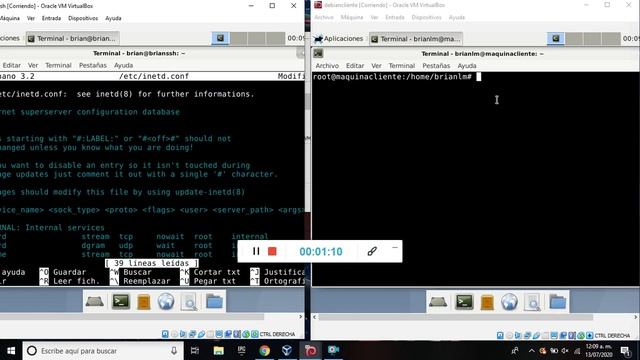This screenshot has height=360, width=640.
Task: Stop the screen recording with red square
Action: pyautogui.click(x=272, y=251)
